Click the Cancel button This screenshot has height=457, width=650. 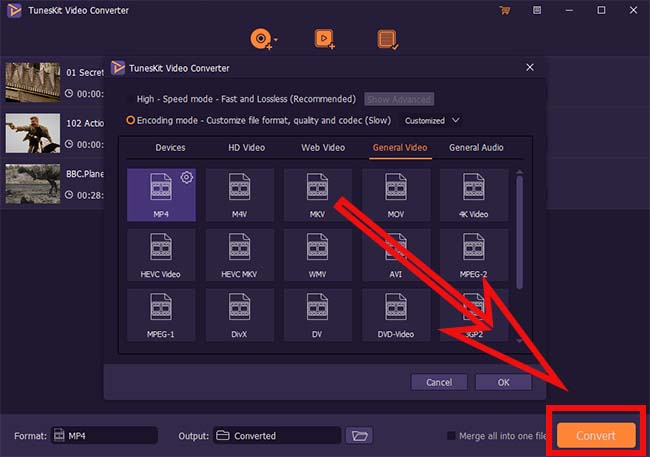point(439,382)
